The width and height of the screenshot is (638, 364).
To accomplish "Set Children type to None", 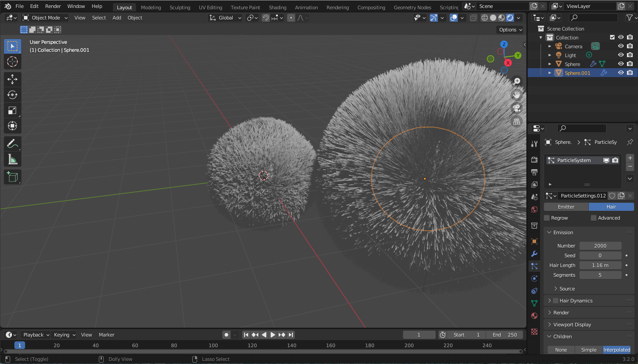I will [x=561, y=350].
